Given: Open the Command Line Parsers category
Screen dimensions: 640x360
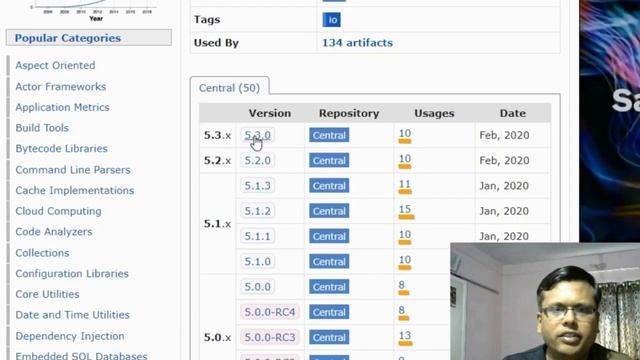Looking at the screenshot, I should (73, 170).
